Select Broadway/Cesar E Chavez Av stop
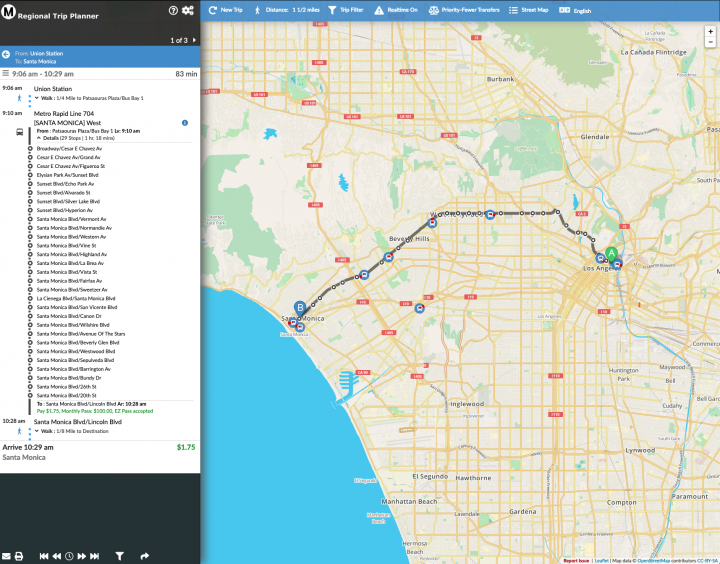720x564 pixels. 69,148
